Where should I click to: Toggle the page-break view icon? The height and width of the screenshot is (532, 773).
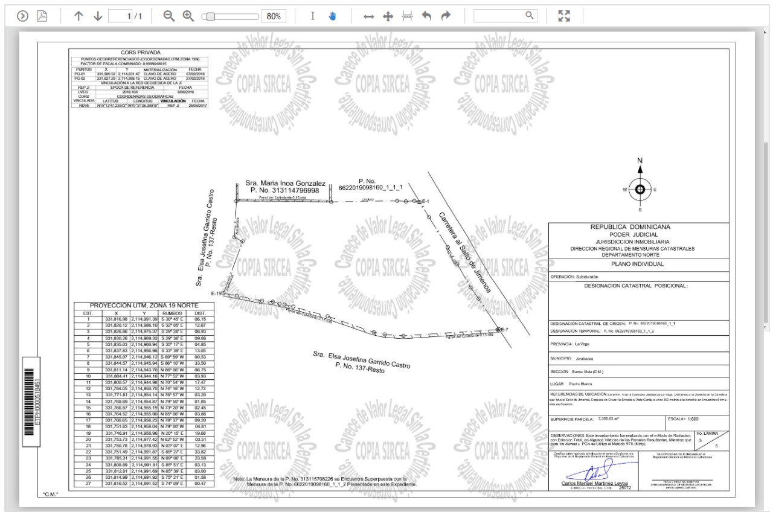pos(407,16)
